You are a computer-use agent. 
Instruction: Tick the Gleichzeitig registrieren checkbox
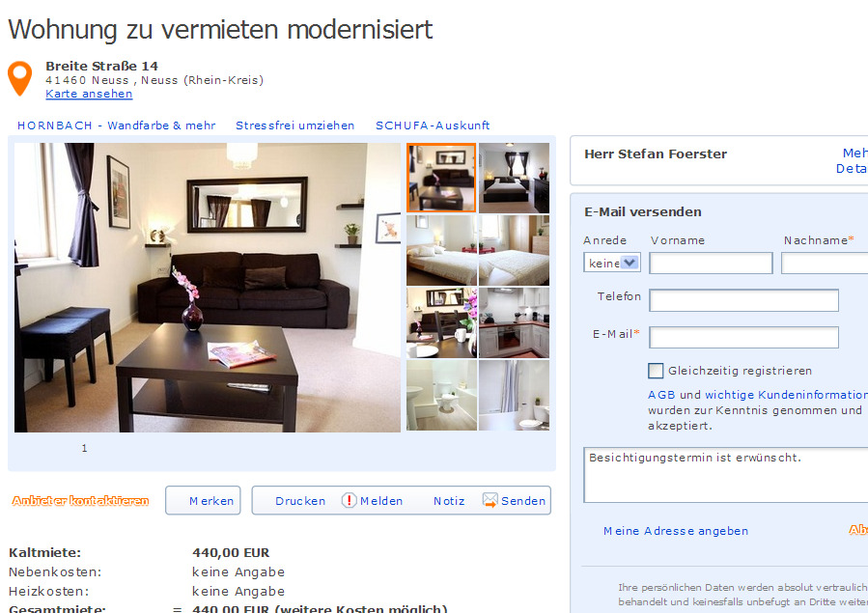656,371
